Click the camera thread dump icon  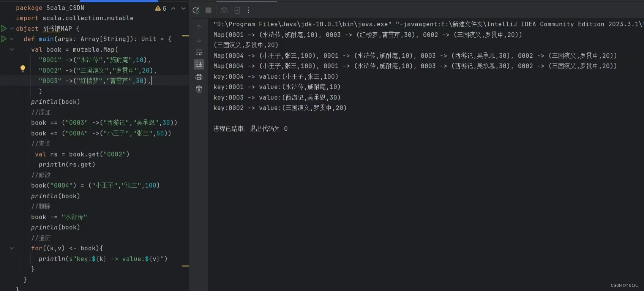pos(224,10)
